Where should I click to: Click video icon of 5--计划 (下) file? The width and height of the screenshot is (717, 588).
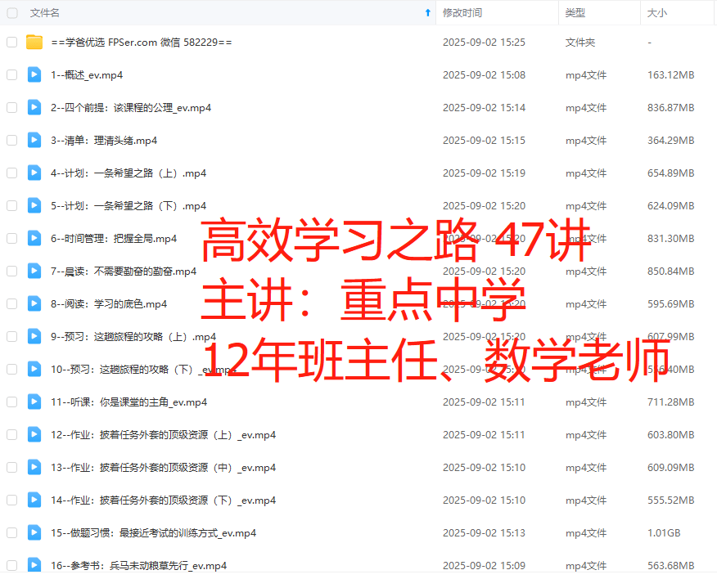pos(34,205)
